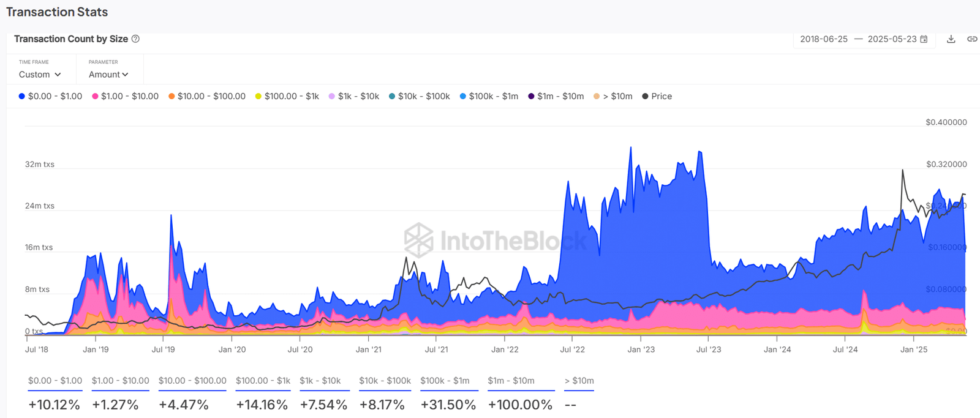Open the Amount parameter dropdown
980x418 pixels.
click(108, 74)
